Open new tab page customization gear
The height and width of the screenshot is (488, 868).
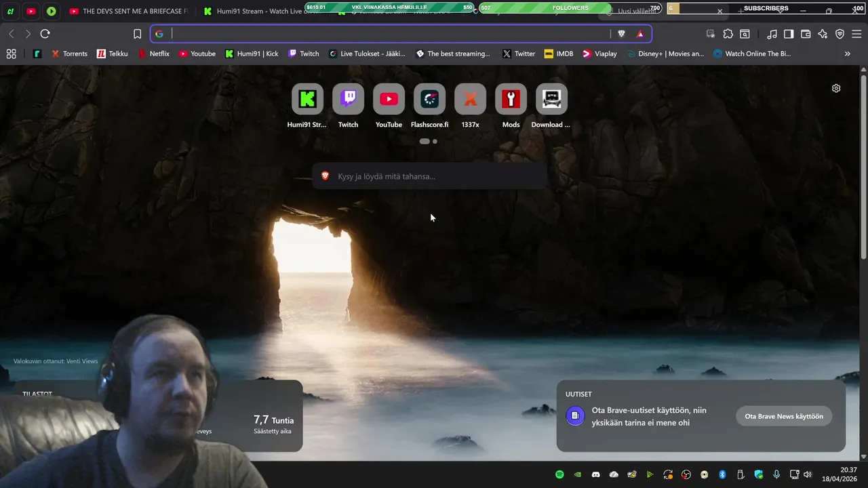836,88
